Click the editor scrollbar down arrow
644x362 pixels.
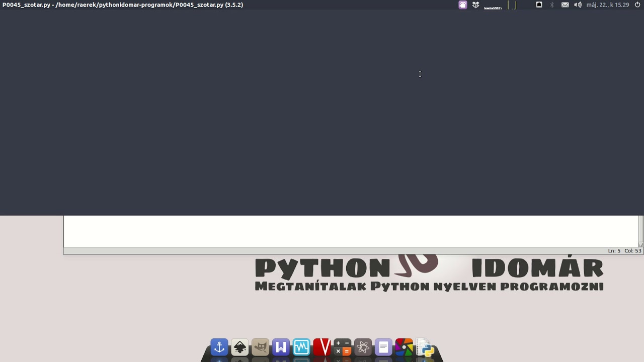tap(640, 244)
